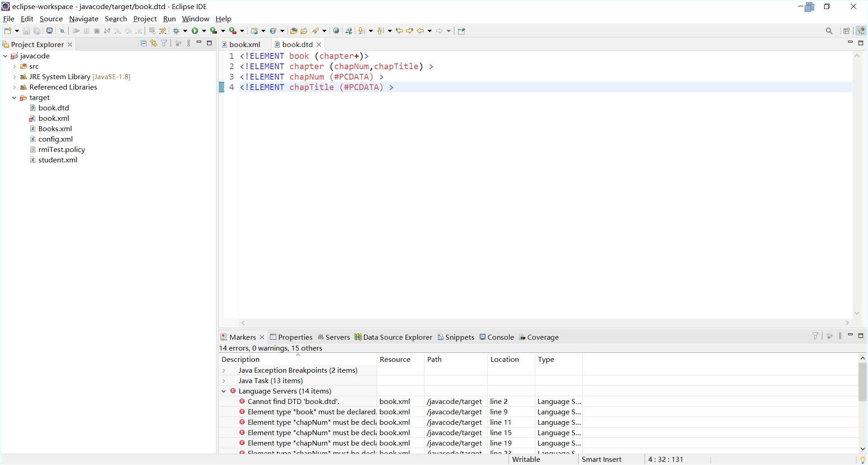868x465 pixels.
Task: Collapse the Language Servers marker group
Action: (224, 391)
